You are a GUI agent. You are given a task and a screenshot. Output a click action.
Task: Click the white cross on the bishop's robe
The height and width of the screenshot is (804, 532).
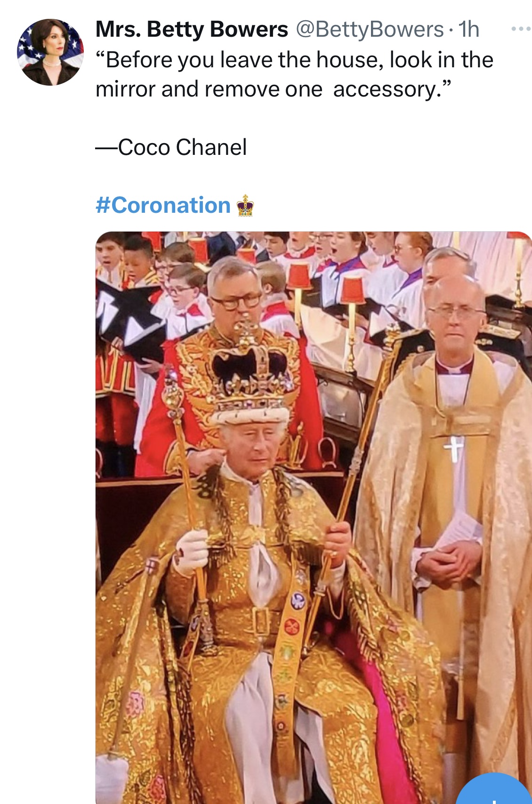pos(453,448)
